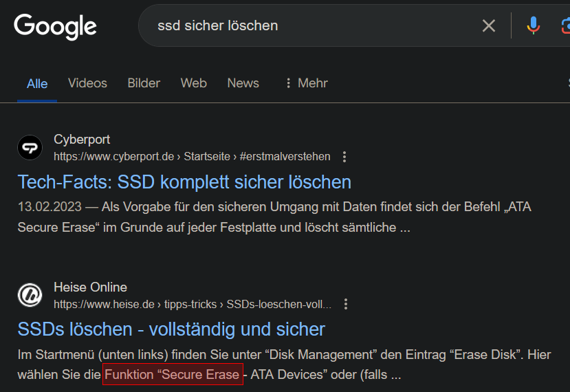Click into the search box text
This screenshot has height=392, width=570.
[x=218, y=25]
